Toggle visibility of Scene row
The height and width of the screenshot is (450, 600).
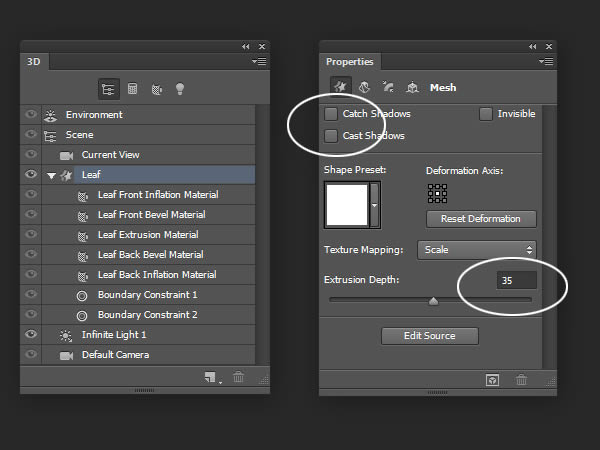(x=31, y=134)
